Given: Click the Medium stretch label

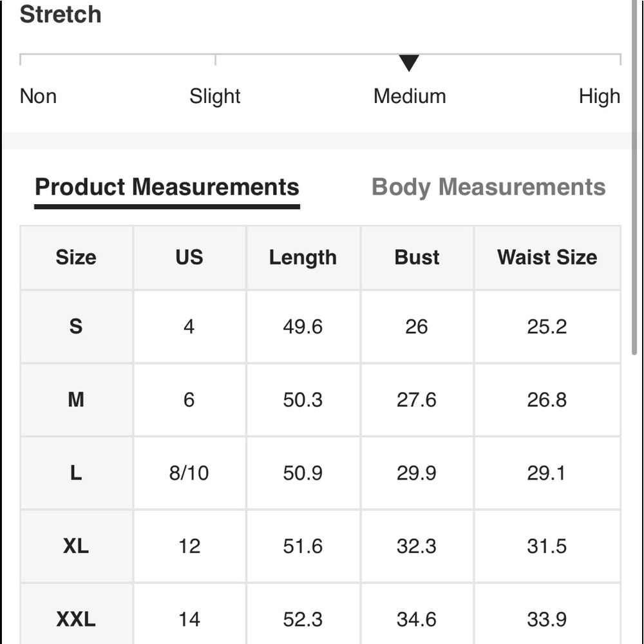Looking at the screenshot, I should coord(410,97).
